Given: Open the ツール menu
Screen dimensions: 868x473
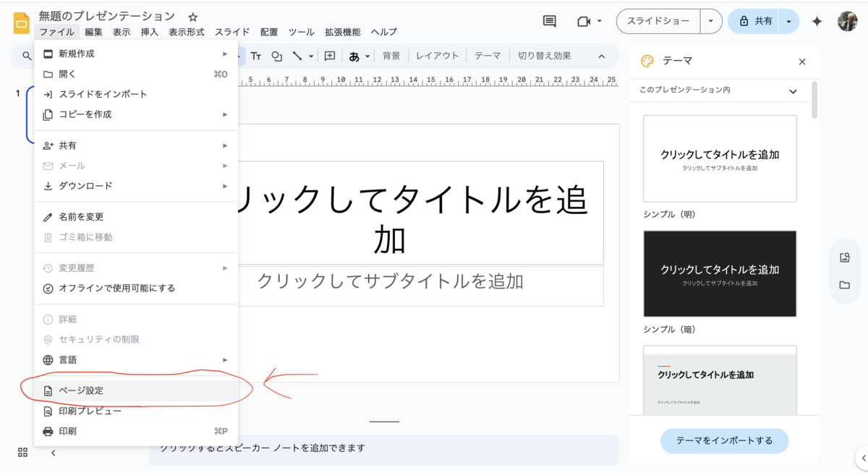Looking at the screenshot, I should click(302, 33).
